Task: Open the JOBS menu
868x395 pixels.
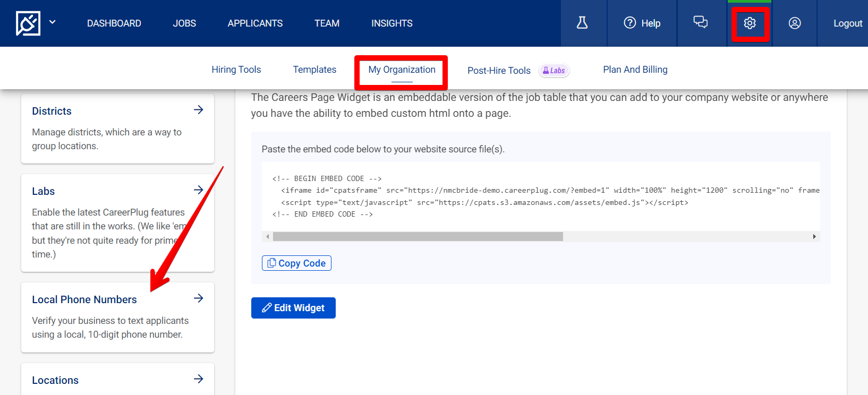Action: click(x=184, y=23)
